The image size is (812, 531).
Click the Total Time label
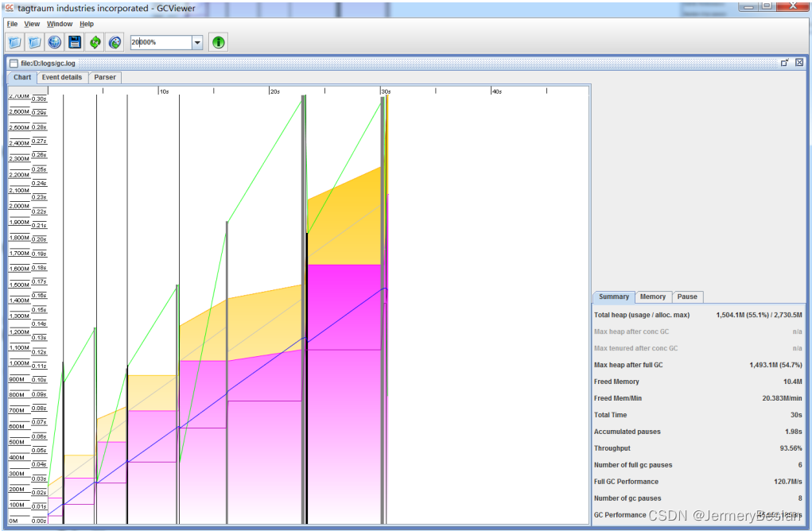pyautogui.click(x=610, y=415)
